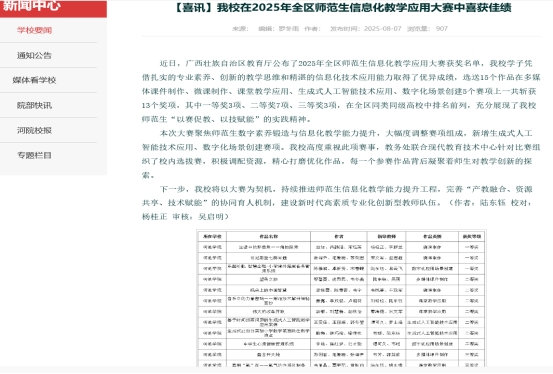Click the first paragraph starting with 近日
553x374 pixels.
point(341,91)
